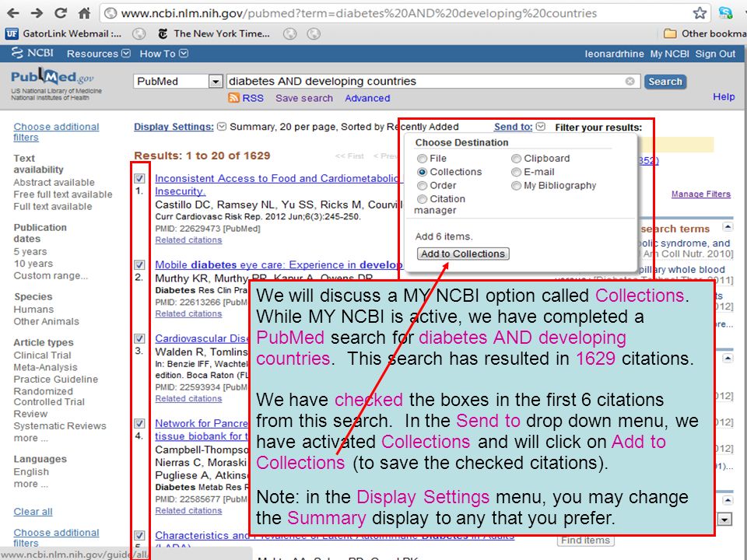Set a Custom range publication date
Image resolution: width=747 pixels, height=560 pixels.
coord(51,275)
